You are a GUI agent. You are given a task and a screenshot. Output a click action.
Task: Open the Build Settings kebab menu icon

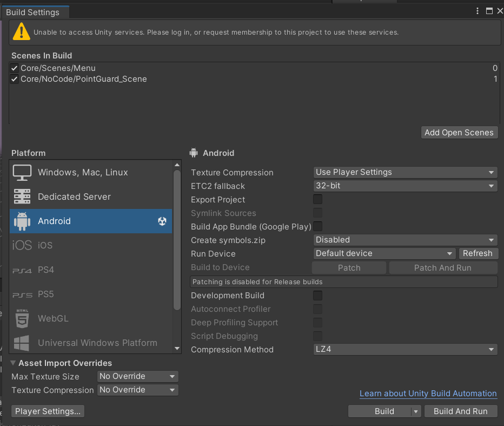478,11
